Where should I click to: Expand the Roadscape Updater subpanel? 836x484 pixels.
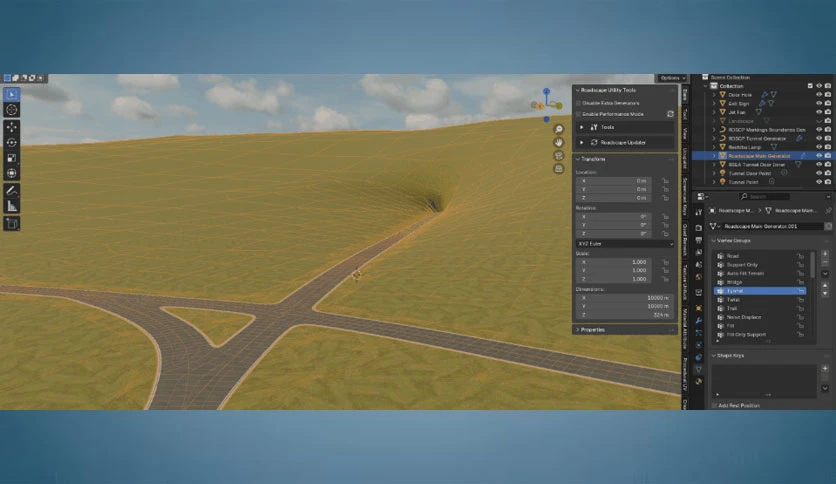582,142
